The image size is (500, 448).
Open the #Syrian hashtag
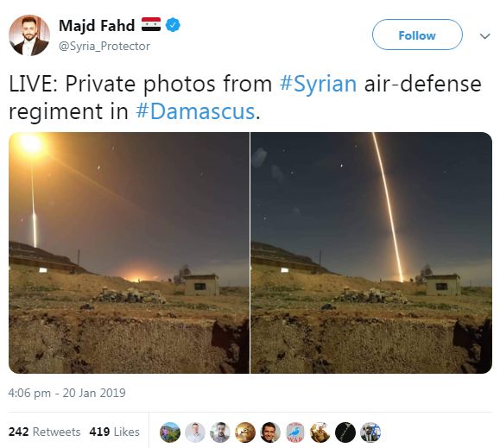pos(318,84)
